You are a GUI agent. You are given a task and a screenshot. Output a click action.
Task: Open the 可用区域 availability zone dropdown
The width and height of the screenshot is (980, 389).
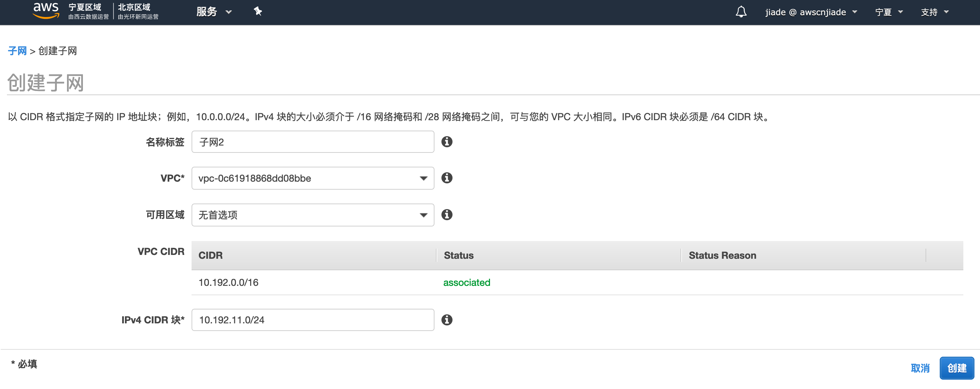(312, 215)
